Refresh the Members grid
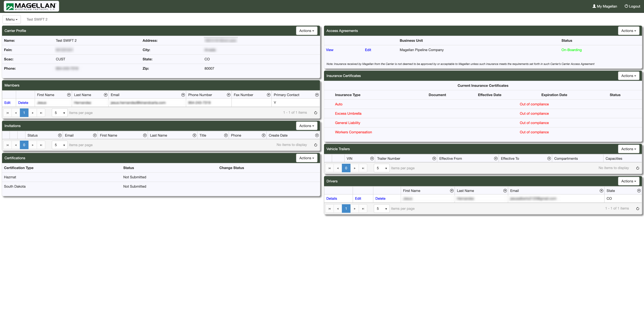644x328 pixels. (x=316, y=113)
